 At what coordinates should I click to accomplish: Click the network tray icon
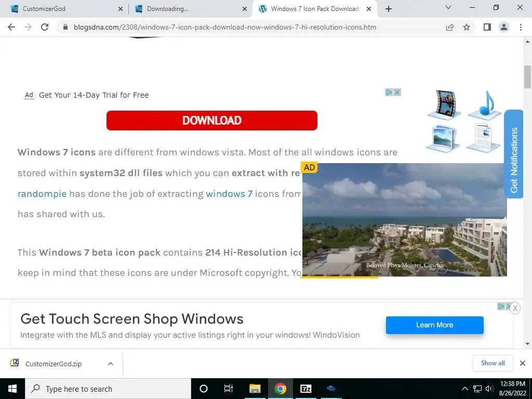point(477,389)
